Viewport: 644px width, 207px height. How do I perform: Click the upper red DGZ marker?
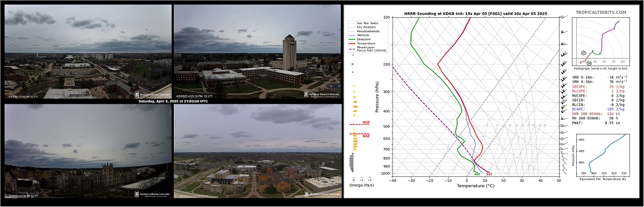[x=366, y=123]
